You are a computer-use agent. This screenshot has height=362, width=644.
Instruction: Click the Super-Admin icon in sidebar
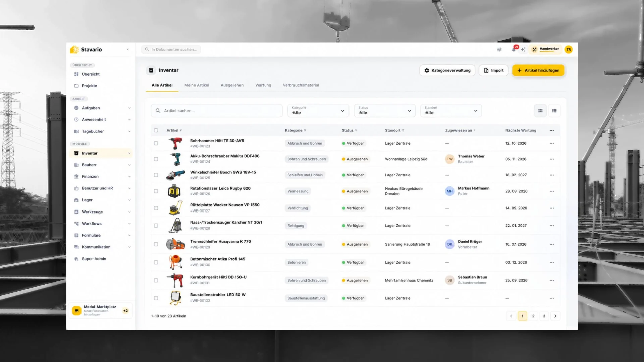click(76, 259)
